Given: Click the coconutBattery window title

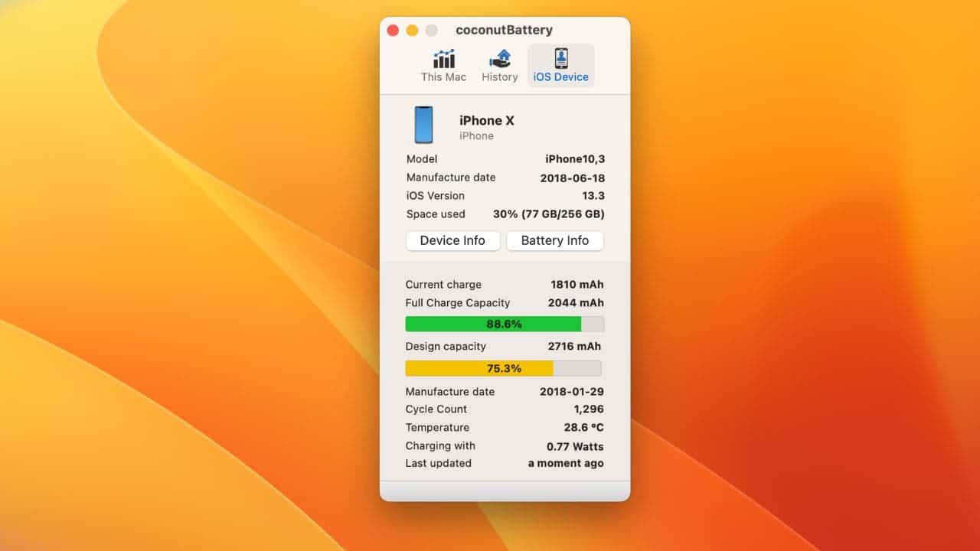Looking at the screenshot, I should [x=504, y=31].
